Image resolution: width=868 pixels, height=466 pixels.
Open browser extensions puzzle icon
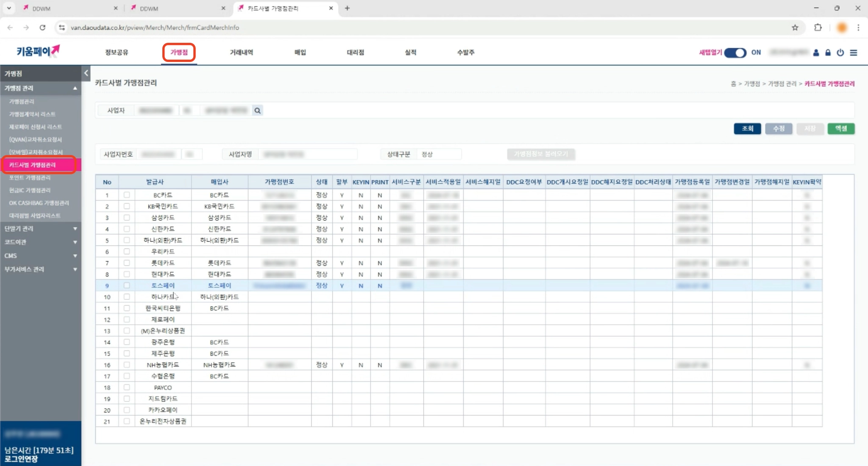818,28
